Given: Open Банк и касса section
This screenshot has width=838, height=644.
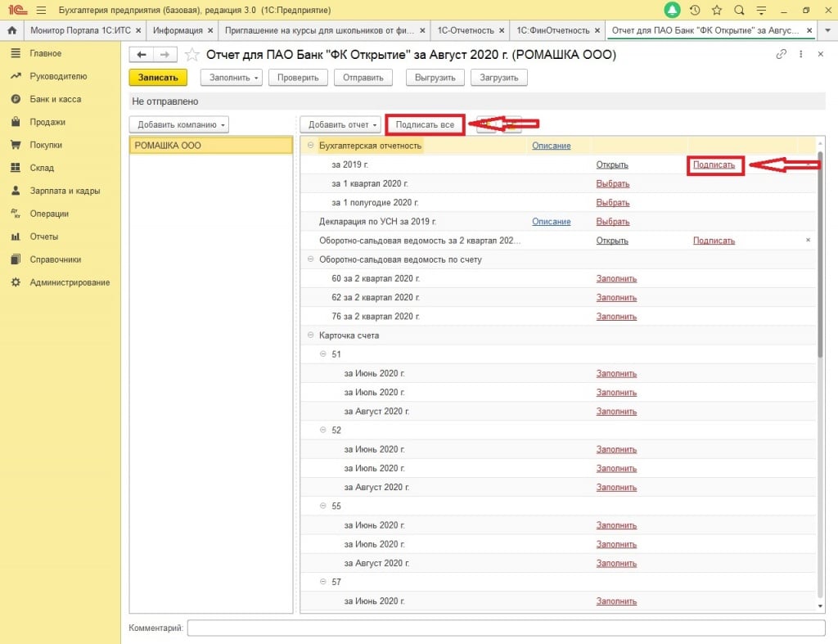Looking at the screenshot, I should pos(57,99).
